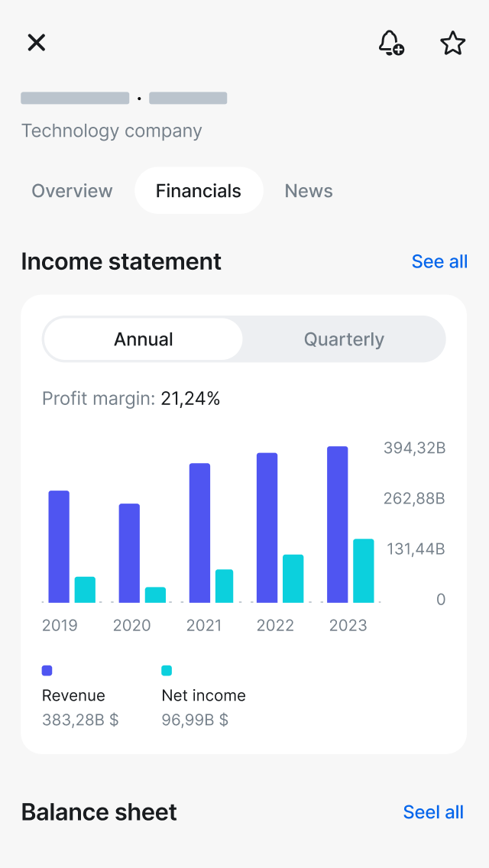This screenshot has width=489, height=868.
Task: Open the News tab
Action: 309,191
